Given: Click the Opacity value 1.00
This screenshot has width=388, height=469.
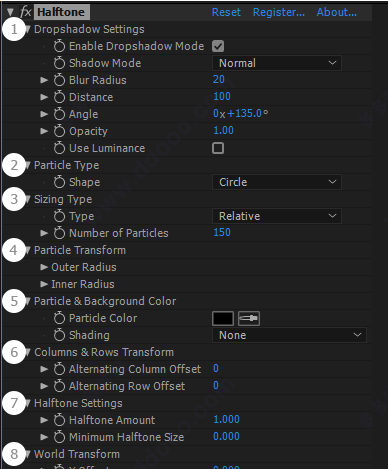Looking at the screenshot, I should pos(223,130).
